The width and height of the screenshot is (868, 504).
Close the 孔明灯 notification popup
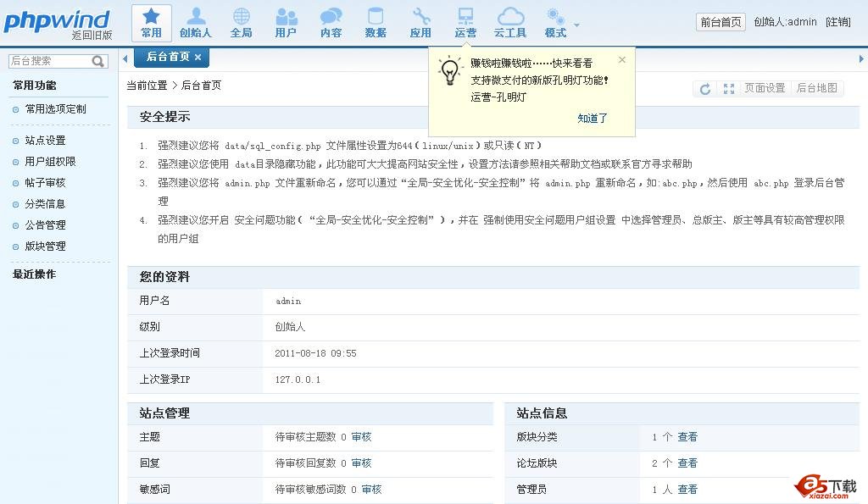(x=622, y=60)
